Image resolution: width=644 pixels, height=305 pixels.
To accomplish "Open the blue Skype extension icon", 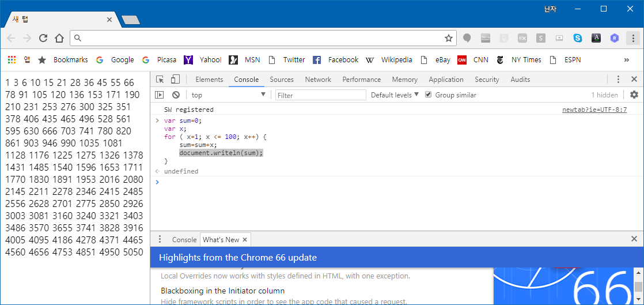I will click(x=578, y=38).
